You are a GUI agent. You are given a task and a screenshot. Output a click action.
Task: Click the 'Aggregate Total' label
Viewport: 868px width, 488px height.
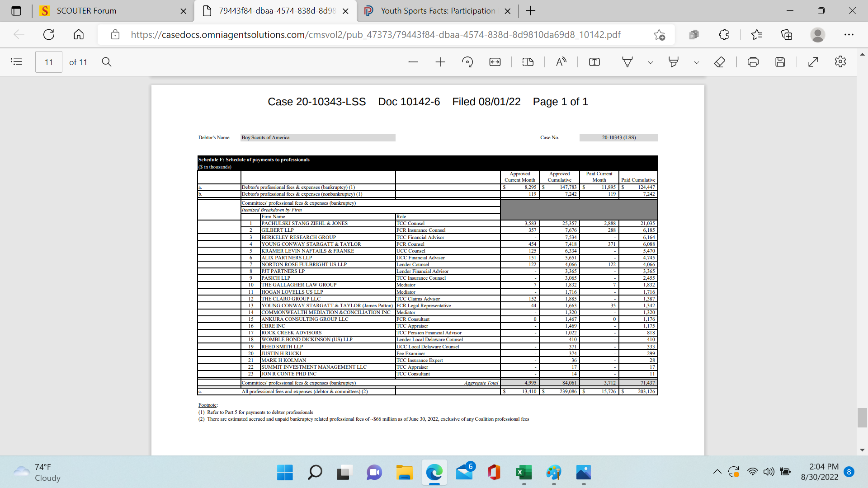point(481,383)
